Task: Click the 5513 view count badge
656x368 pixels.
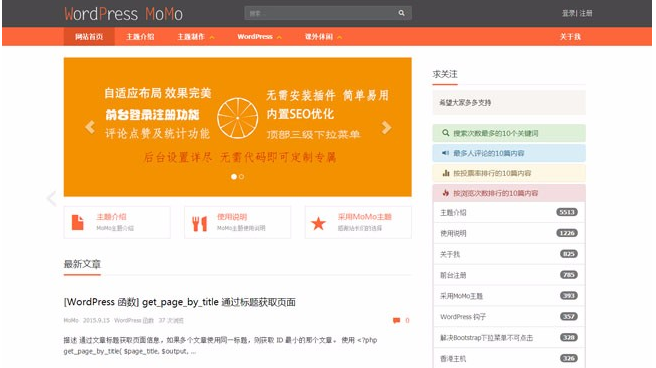Action: 567,212
